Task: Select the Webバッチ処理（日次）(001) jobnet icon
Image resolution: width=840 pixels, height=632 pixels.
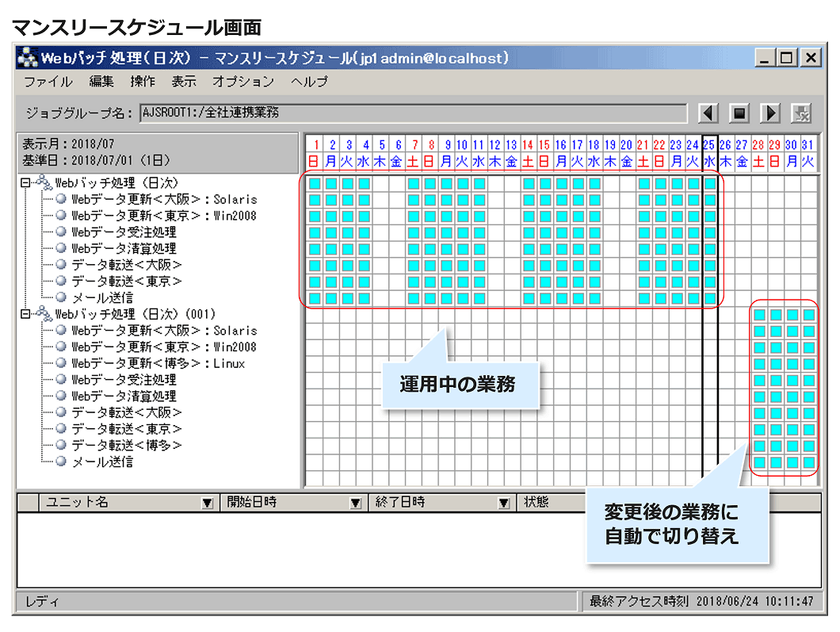Action: (x=44, y=314)
